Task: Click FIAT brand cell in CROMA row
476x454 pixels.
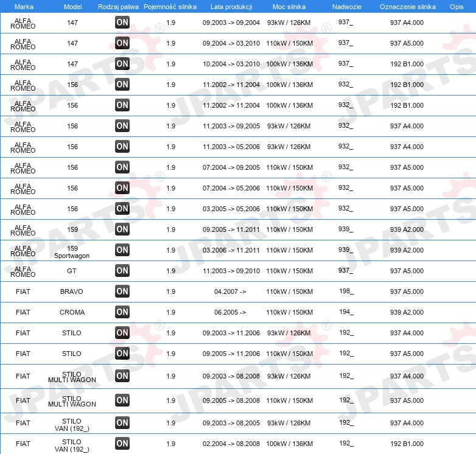Action: tap(23, 312)
